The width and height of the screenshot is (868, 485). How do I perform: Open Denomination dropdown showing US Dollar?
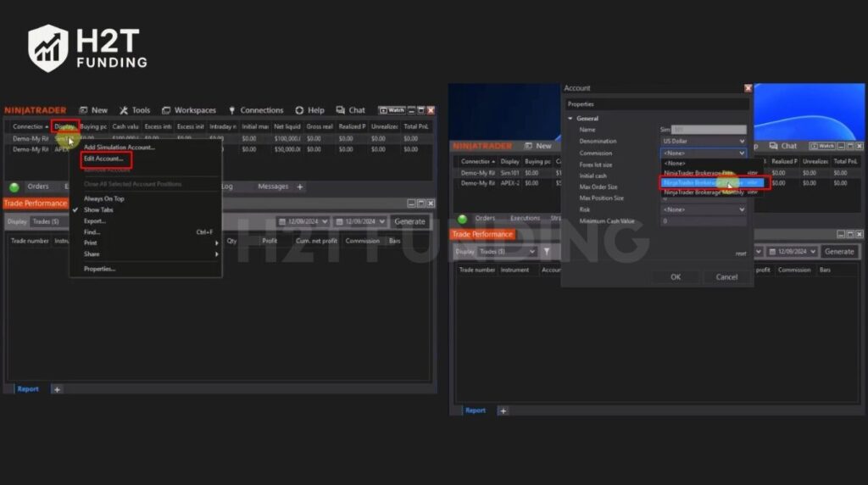703,142
